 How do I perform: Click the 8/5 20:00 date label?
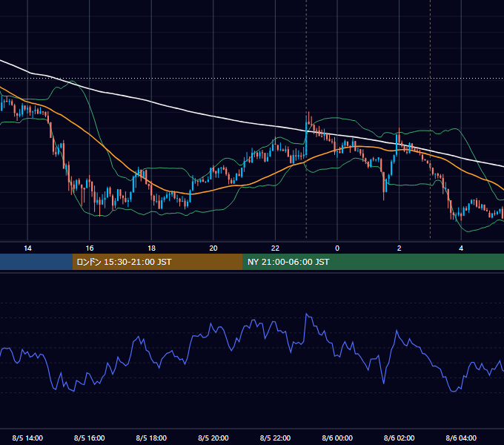pos(213,438)
